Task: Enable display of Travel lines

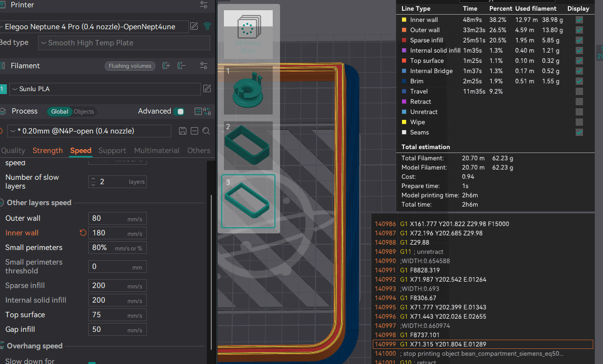Action: pos(579,92)
